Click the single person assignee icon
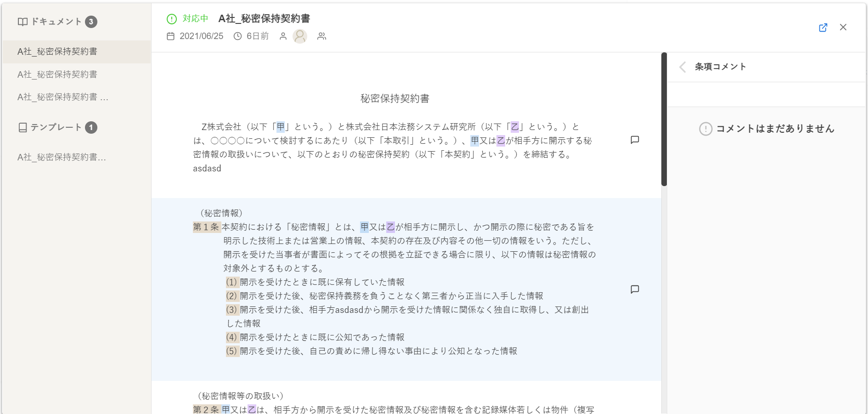Viewport: 868px width, 414px height. pos(283,36)
